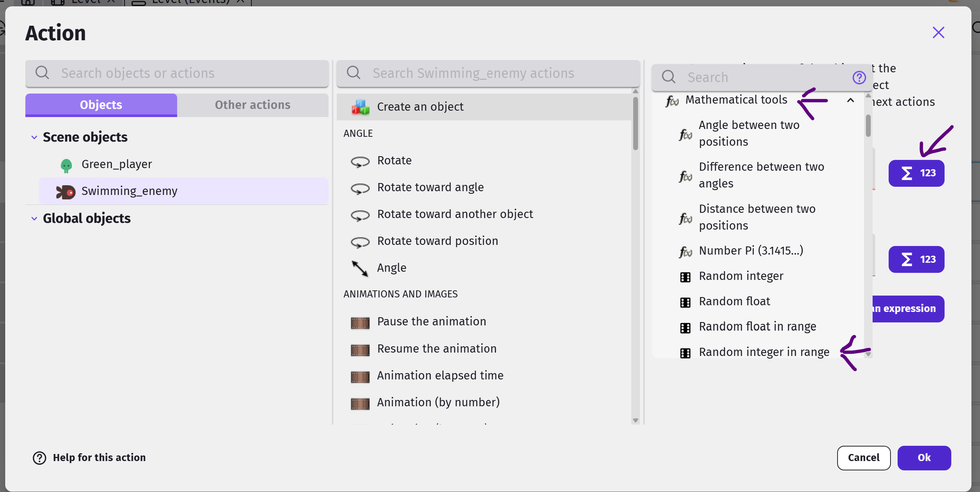Screen dimensions: 980x492
Task: Switch to the Other actions tab
Action: pos(252,105)
